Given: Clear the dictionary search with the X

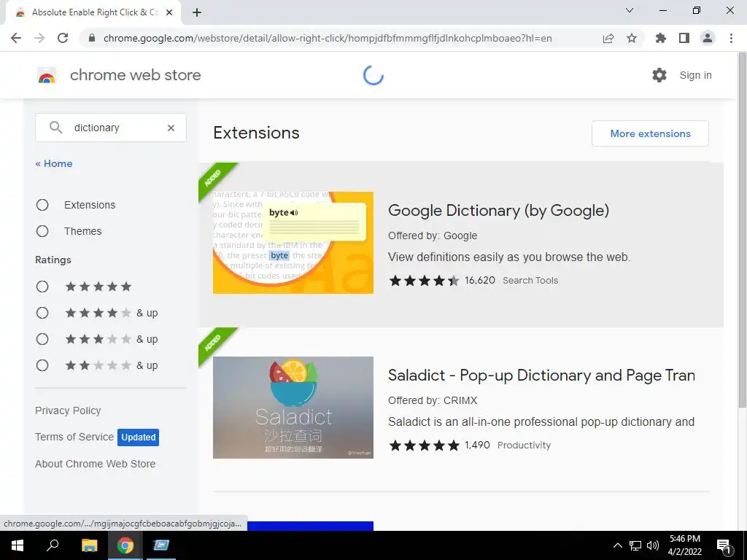Looking at the screenshot, I should point(171,128).
